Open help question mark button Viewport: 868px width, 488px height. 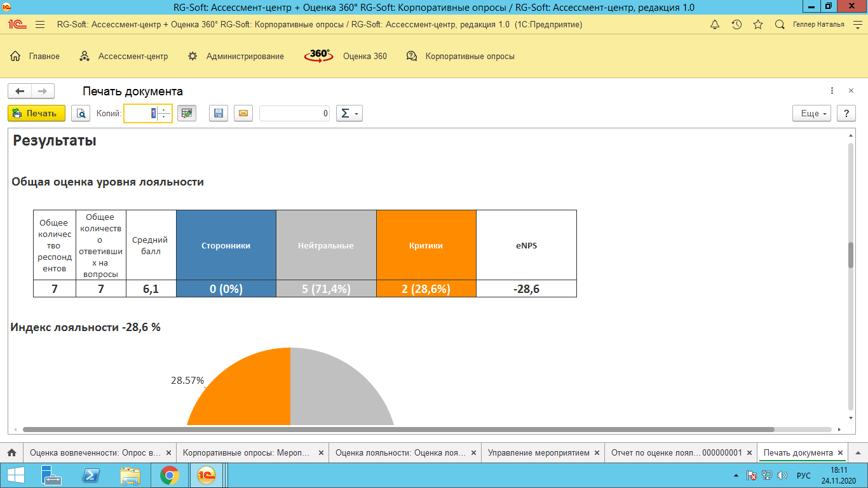coord(846,113)
